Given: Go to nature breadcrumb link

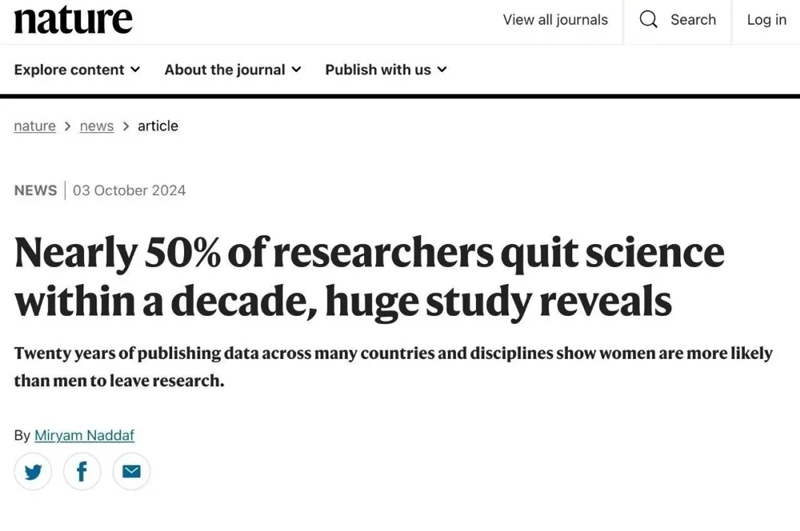Looking at the screenshot, I should 35,125.
